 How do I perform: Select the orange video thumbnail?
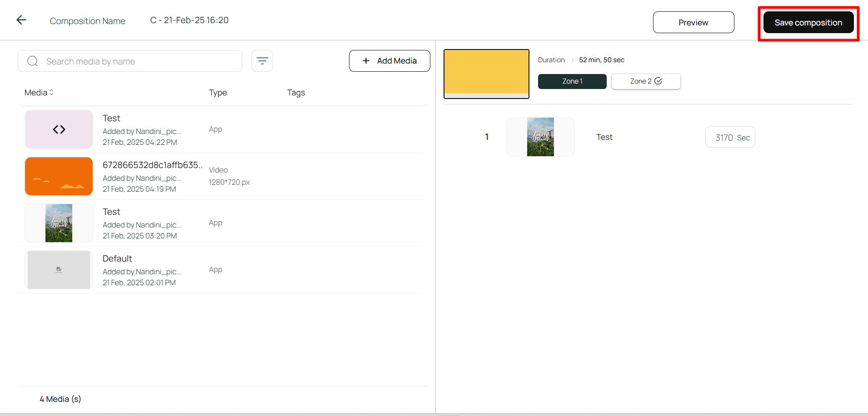(59, 176)
